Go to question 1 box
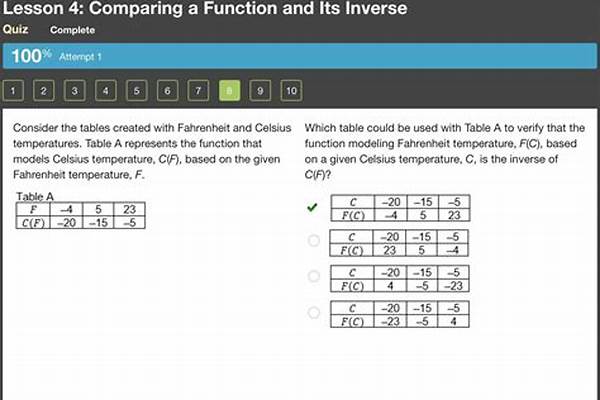 pyautogui.click(x=13, y=91)
